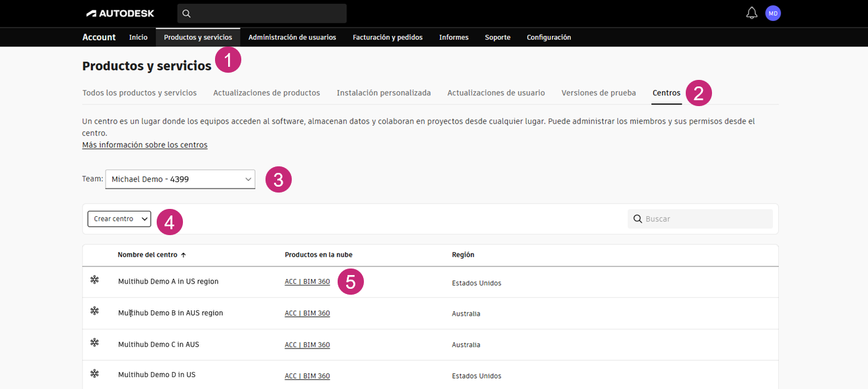Go to Inicio in navigation
The height and width of the screenshot is (389, 868).
click(x=138, y=37)
